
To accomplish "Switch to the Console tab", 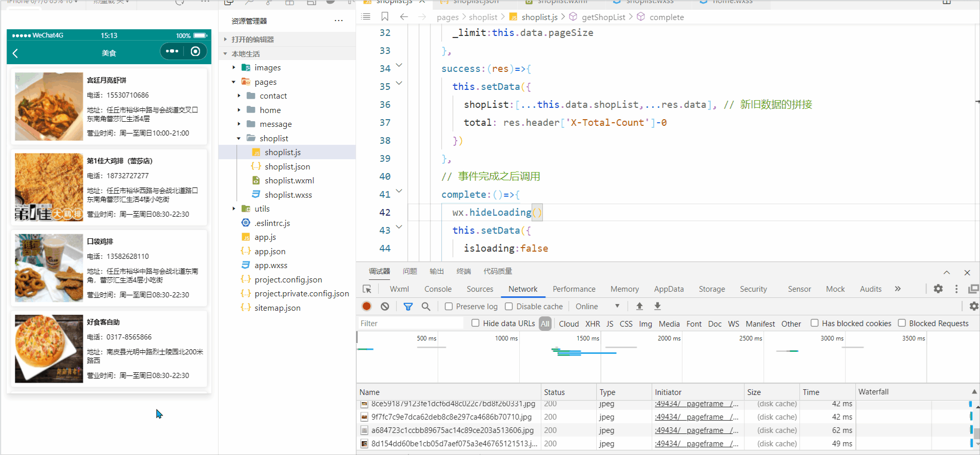I will click(438, 289).
